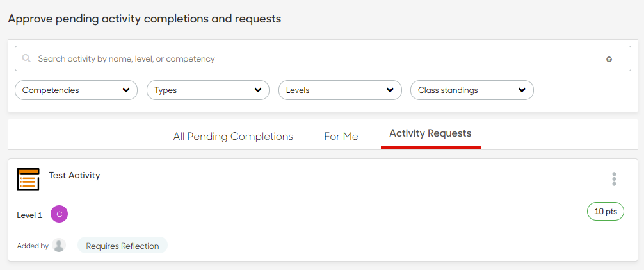Open the Test Activity title
The image size is (644, 270).
[74, 175]
